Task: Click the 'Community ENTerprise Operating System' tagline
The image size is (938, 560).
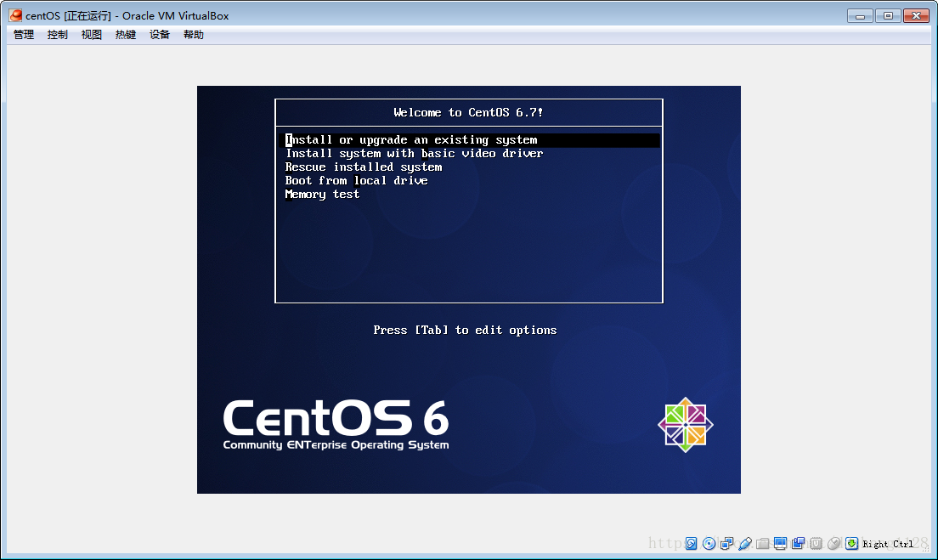Action: (x=336, y=445)
